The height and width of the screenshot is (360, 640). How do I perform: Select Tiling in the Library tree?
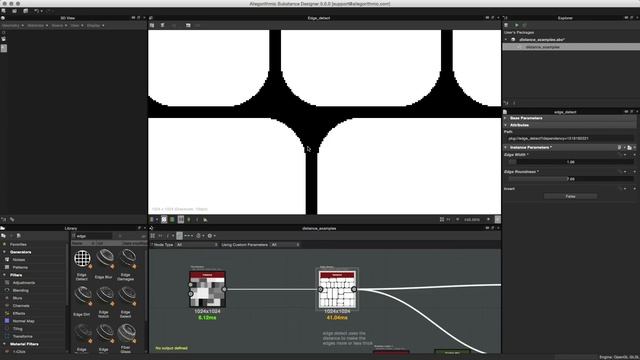coord(18,329)
